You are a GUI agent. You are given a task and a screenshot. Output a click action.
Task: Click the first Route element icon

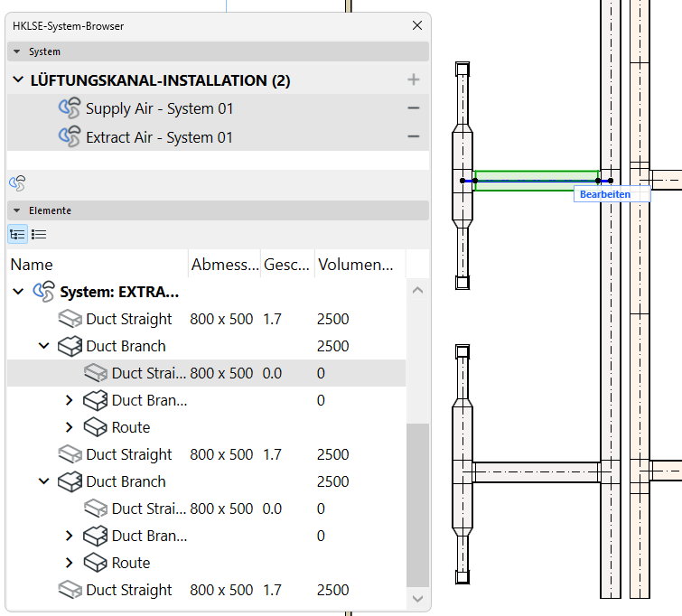coord(96,427)
